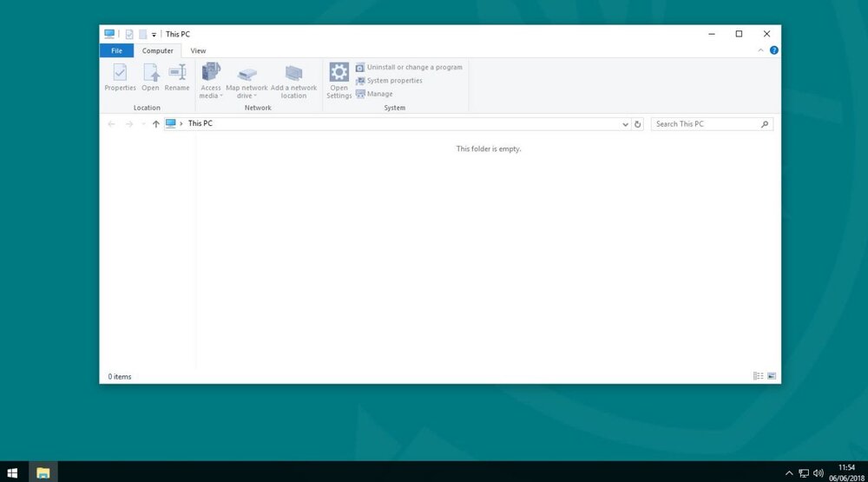The width and height of the screenshot is (868, 482).
Task: Show hidden system tray icons
Action: 789,473
